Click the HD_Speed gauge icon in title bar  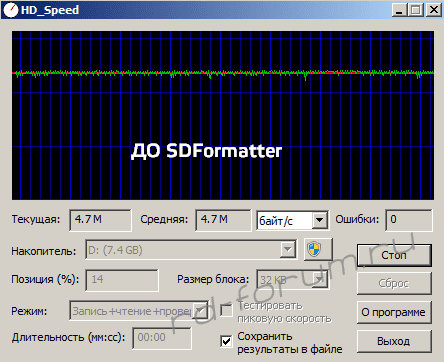coord(10,10)
